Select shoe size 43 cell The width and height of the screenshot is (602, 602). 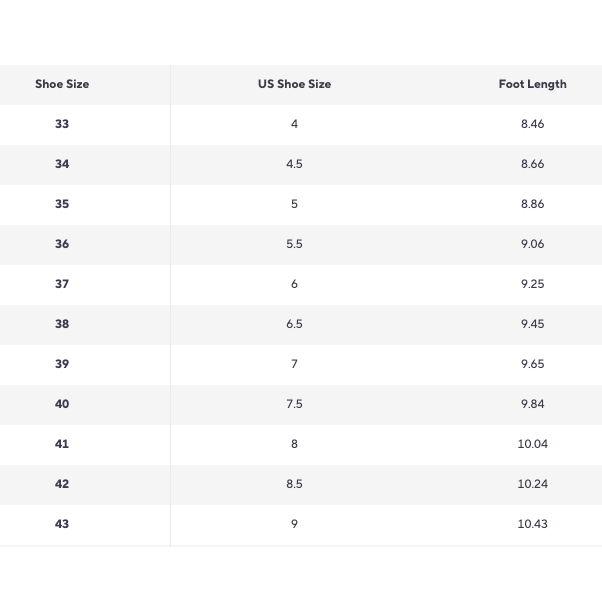(x=62, y=524)
